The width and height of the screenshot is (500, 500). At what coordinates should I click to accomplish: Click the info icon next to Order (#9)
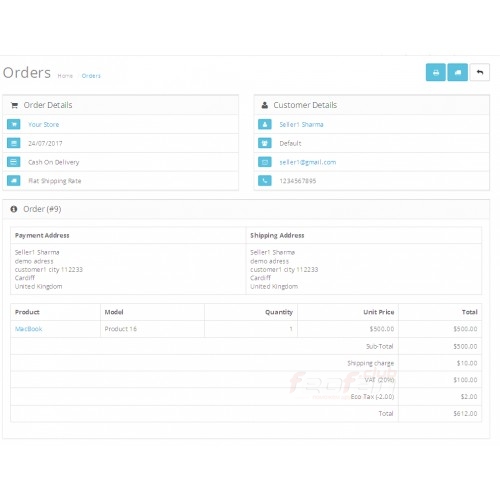[x=14, y=209]
